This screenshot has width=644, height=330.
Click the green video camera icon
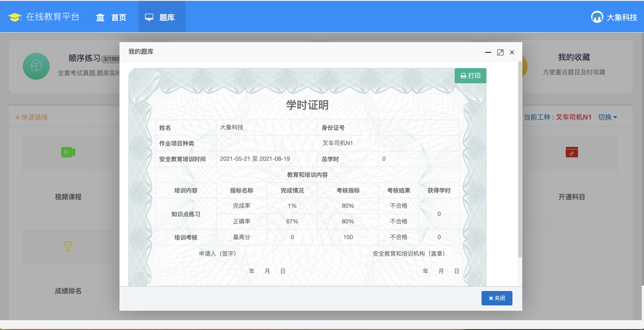tap(68, 152)
